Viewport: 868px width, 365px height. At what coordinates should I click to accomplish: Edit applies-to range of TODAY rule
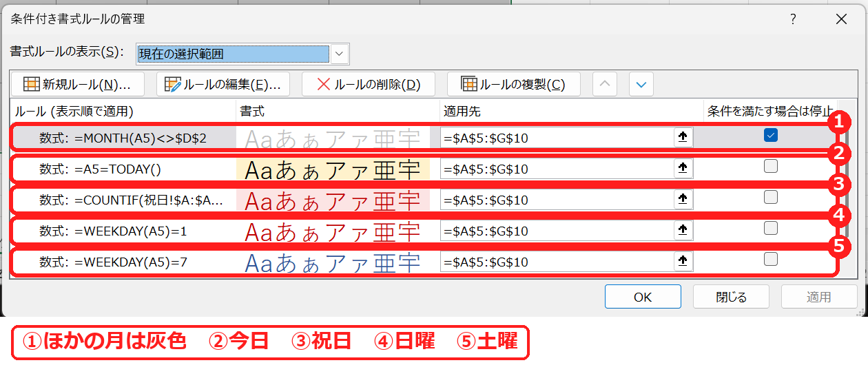coord(557,169)
